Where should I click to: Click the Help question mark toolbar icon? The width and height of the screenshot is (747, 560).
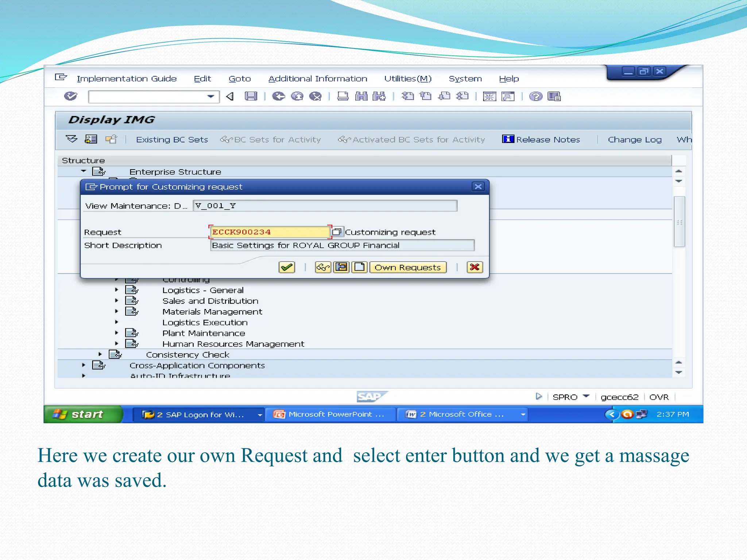(x=536, y=96)
